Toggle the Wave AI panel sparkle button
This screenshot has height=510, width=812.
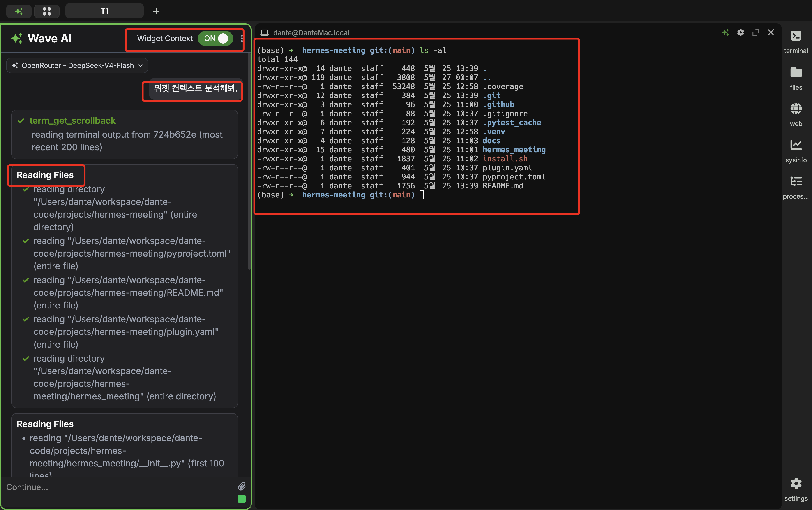coord(19,12)
